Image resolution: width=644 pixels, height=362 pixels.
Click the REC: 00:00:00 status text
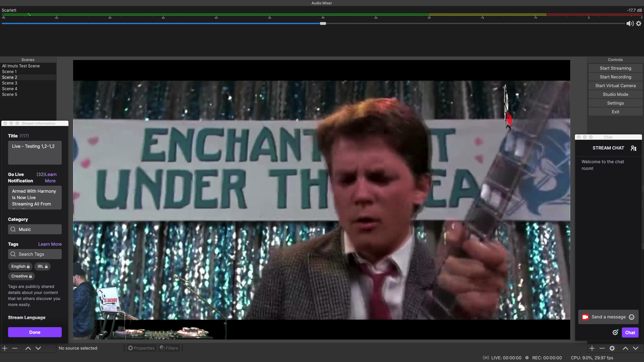547,358
